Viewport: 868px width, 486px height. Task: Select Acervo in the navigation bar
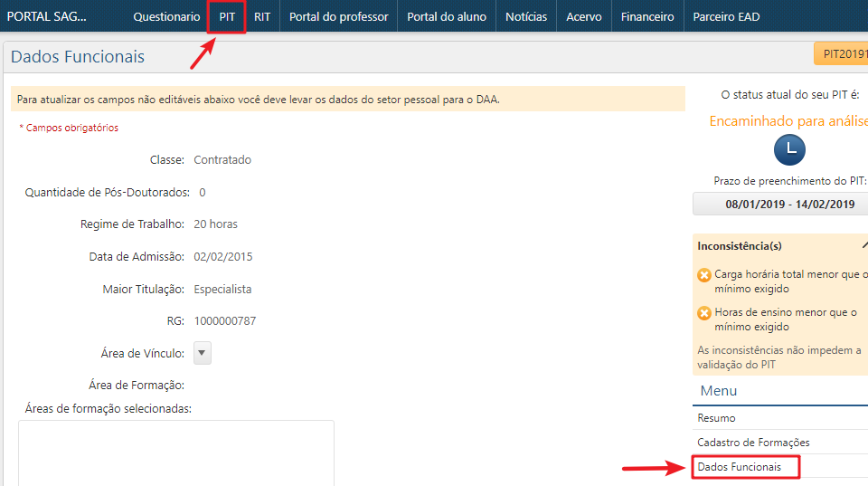584,17
